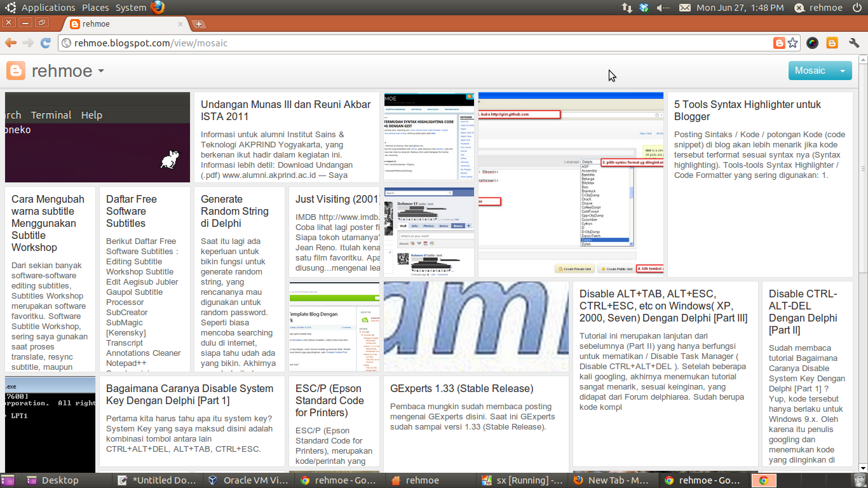This screenshot has width=868, height=488.
Task: Click the scrollbar down arrow
Action: [x=863, y=467]
